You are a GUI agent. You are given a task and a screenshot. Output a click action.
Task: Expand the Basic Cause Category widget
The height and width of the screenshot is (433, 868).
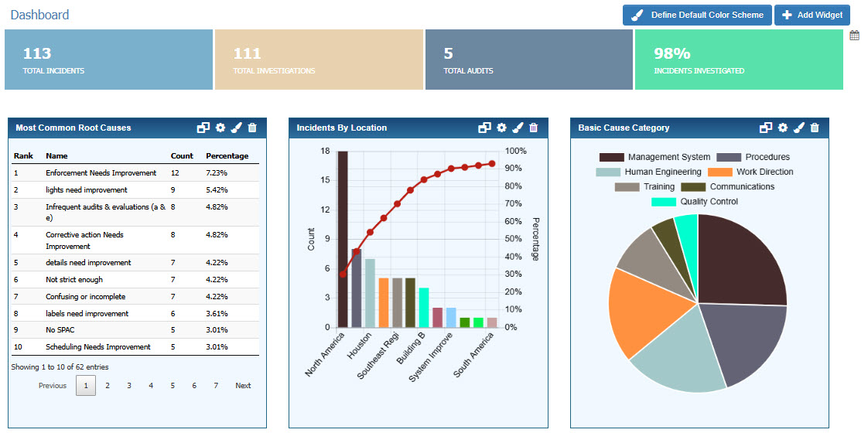pyautogui.click(x=766, y=128)
